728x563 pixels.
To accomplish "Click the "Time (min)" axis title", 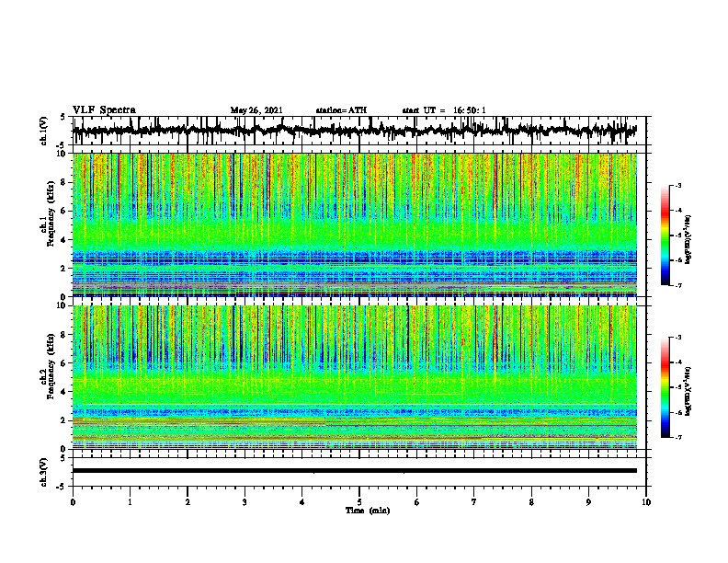I will (x=368, y=511).
